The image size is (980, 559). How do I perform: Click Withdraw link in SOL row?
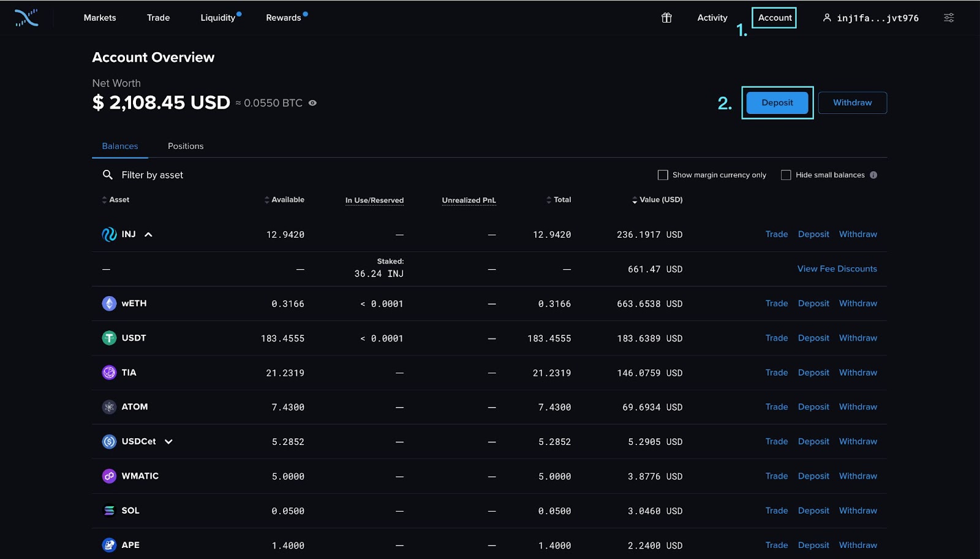pyautogui.click(x=858, y=511)
